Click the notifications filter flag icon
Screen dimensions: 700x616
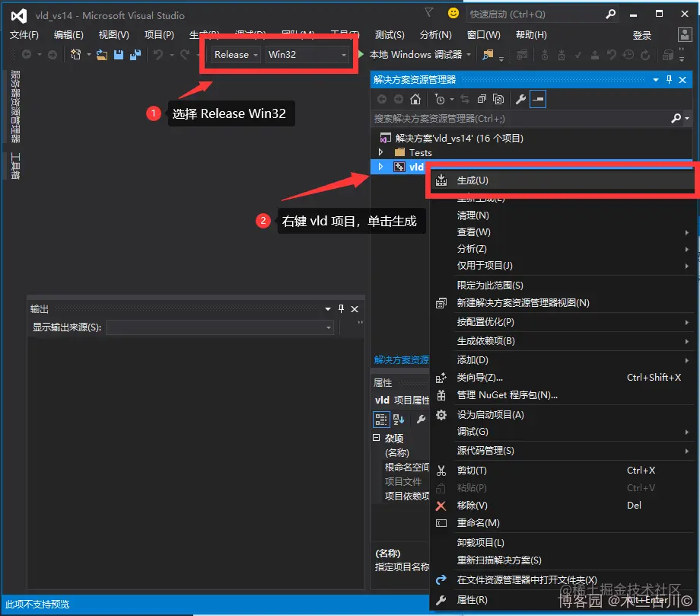pyautogui.click(x=428, y=12)
